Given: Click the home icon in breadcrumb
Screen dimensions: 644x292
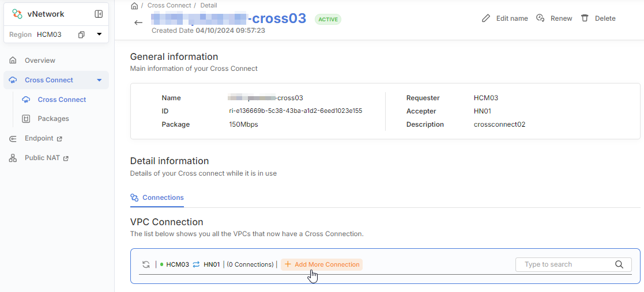Looking at the screenshot, I should tap(134, 6).
